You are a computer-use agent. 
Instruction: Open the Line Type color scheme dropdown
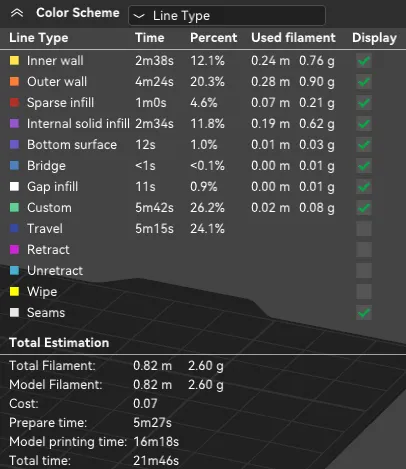coord(227,15)
